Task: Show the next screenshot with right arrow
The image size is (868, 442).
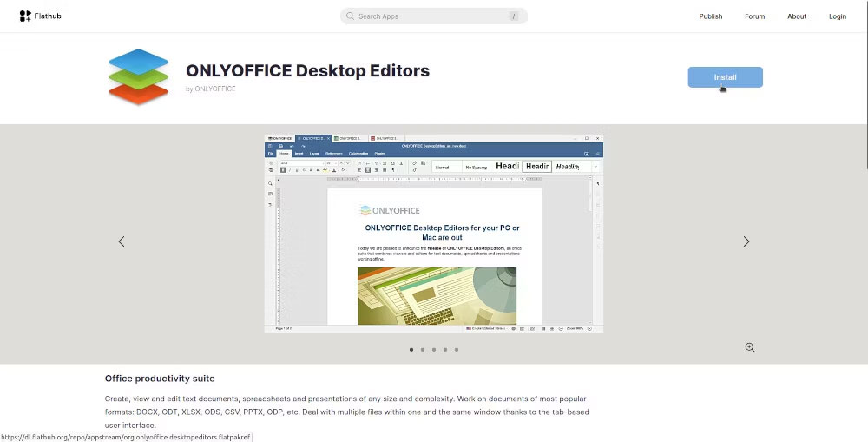Action: (746, 241)
